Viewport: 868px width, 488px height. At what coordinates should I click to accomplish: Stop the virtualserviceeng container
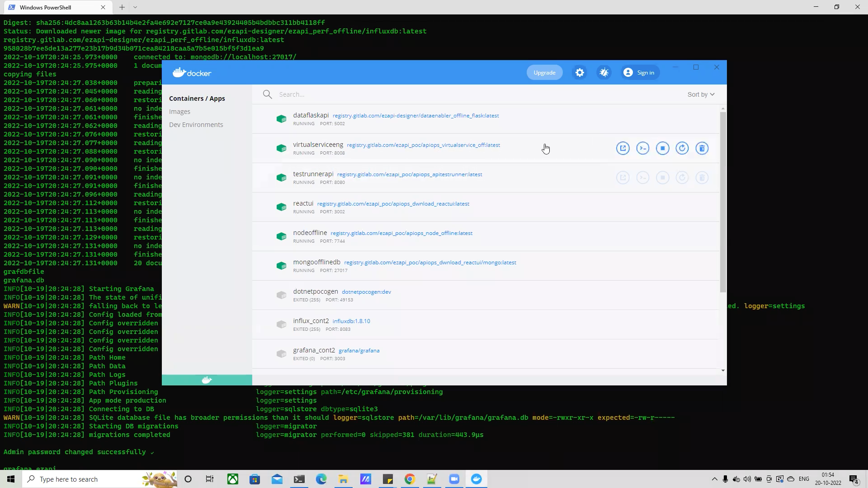[x=662, y=148]
